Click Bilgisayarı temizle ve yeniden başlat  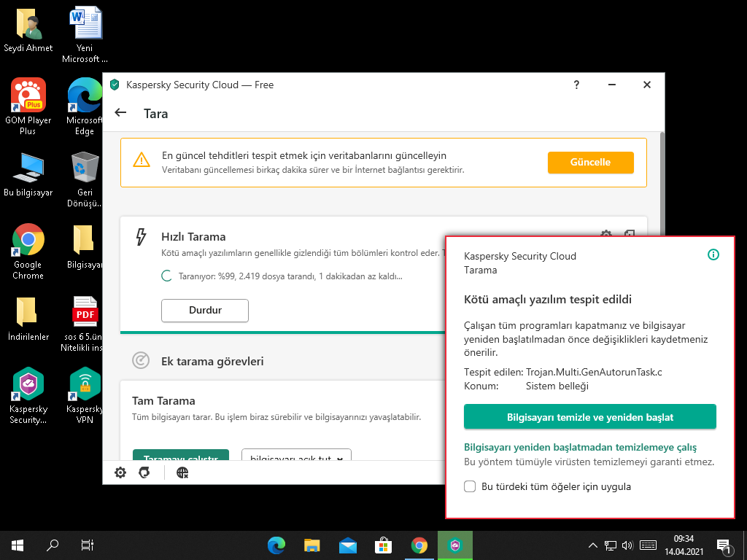coord(589,417)
